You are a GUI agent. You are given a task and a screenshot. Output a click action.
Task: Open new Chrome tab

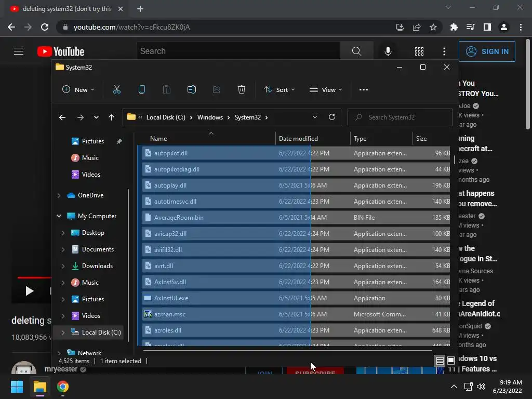[x=140, y=9]
